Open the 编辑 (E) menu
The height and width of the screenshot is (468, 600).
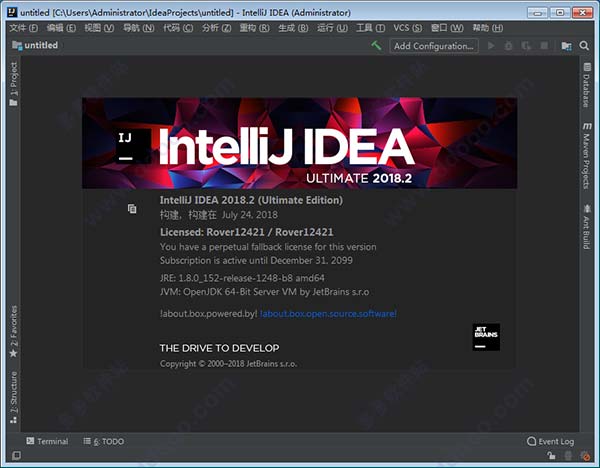pos(61,28)
